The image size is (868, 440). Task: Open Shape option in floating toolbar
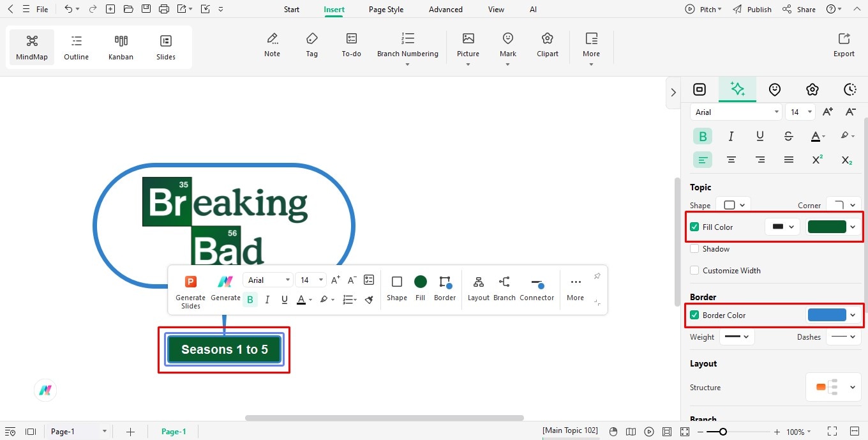(396, 289)
